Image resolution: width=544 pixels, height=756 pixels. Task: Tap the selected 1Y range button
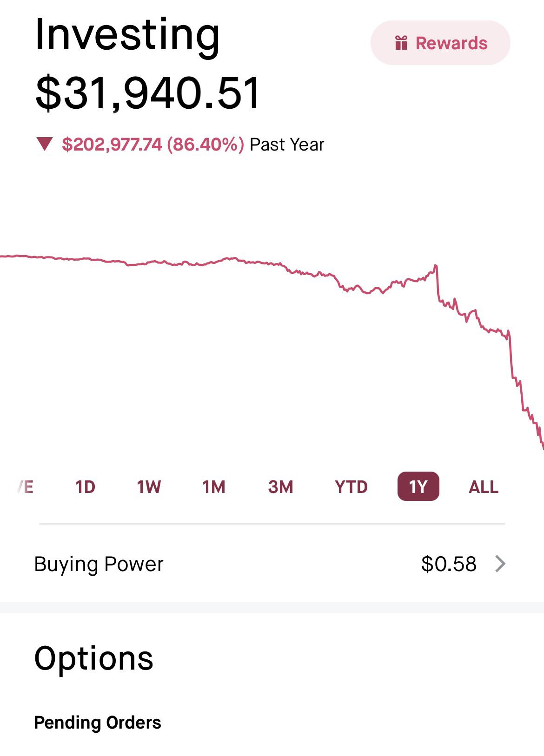(x=418, y=486)
